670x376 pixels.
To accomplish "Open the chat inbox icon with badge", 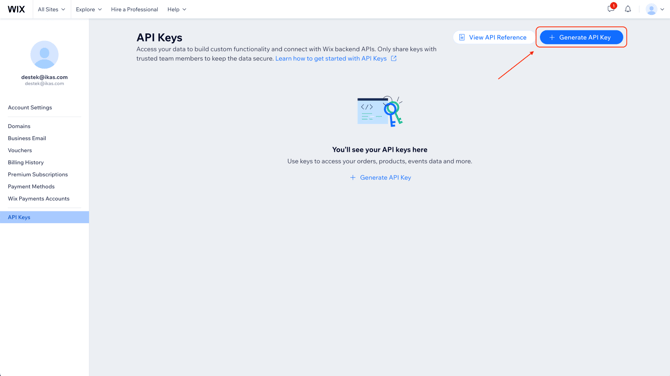I will (611, 9).
